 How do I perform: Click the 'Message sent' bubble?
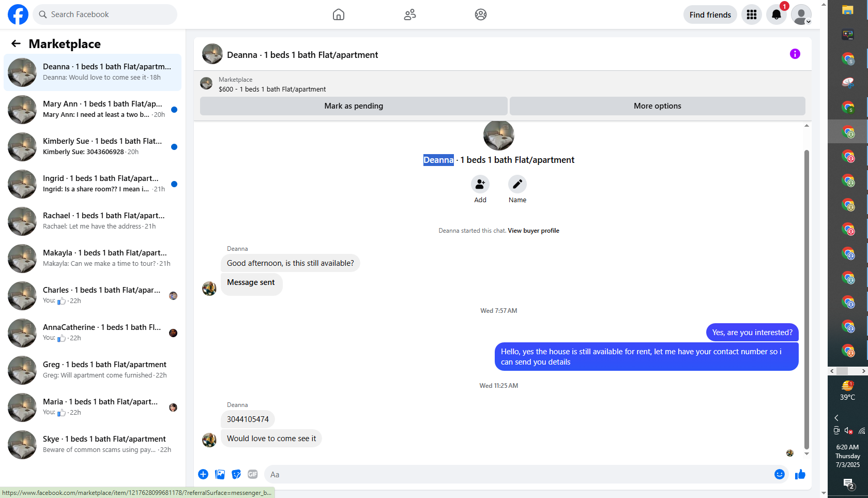click(x=251, y=283)
